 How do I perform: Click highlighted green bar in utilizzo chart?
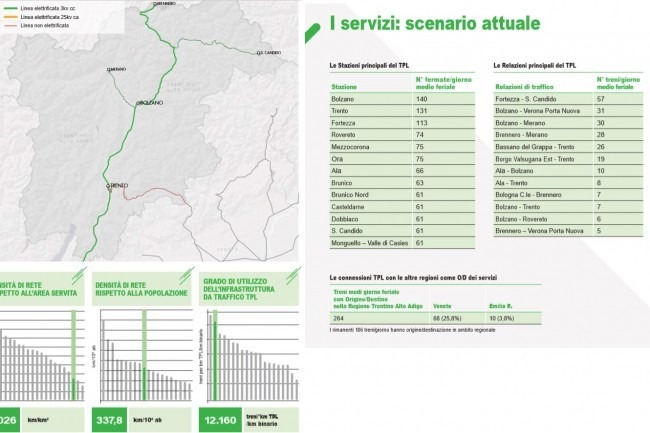click(215, 360)
